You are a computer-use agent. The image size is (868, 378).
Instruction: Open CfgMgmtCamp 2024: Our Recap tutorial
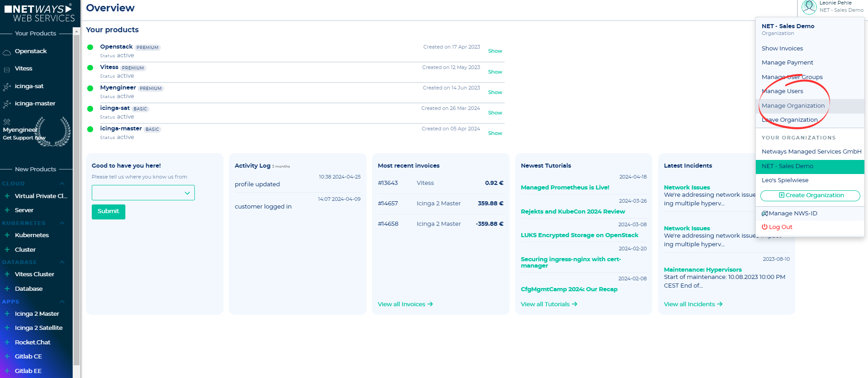click(569, 289)
